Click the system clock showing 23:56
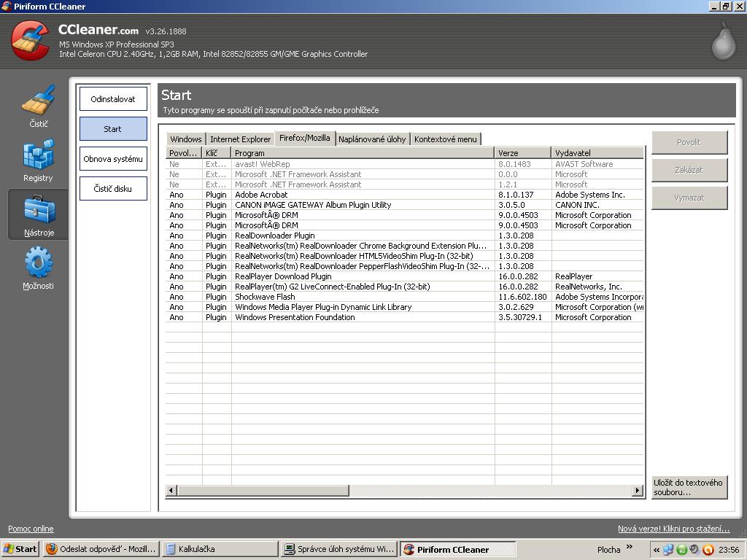 tap(729, 550)
